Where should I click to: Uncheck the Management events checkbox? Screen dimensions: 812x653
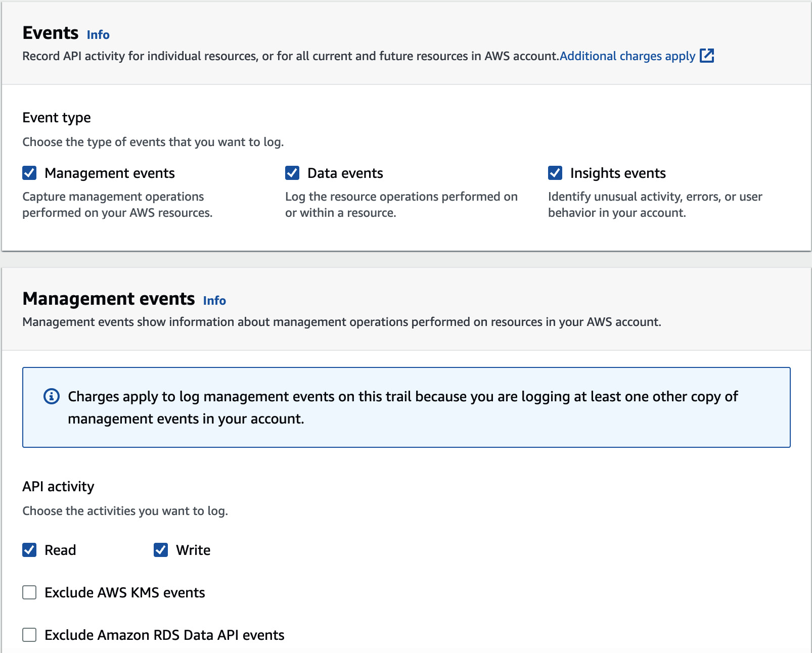pos(29,173)
